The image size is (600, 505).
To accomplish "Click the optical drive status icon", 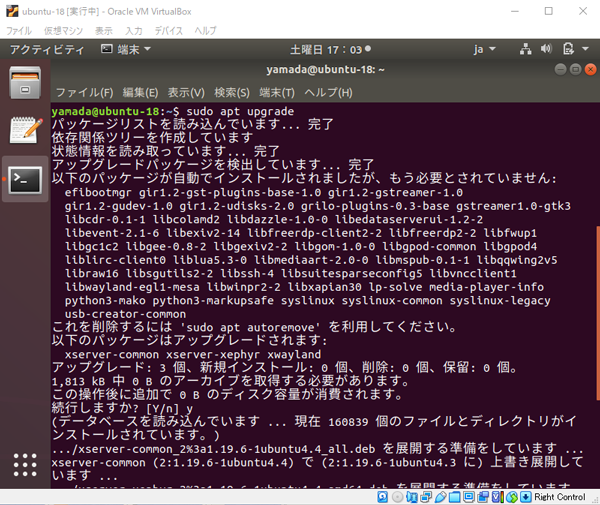I will (x=398, y=497).
